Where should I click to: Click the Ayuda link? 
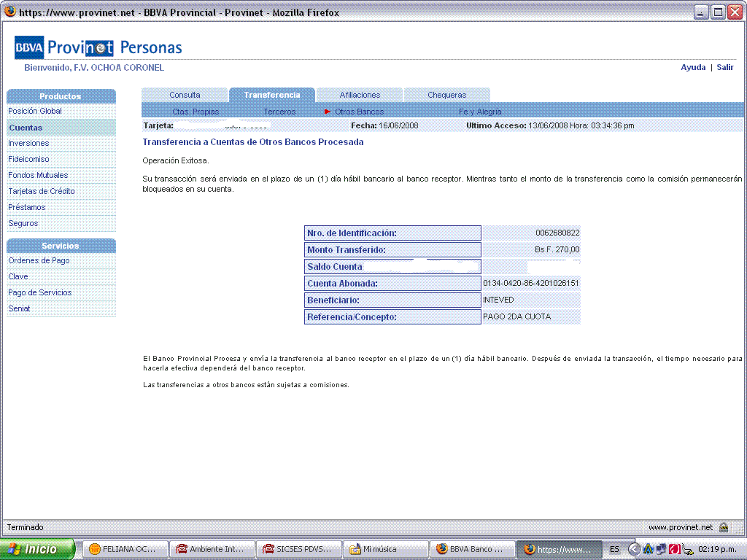(x=693, y=67)
